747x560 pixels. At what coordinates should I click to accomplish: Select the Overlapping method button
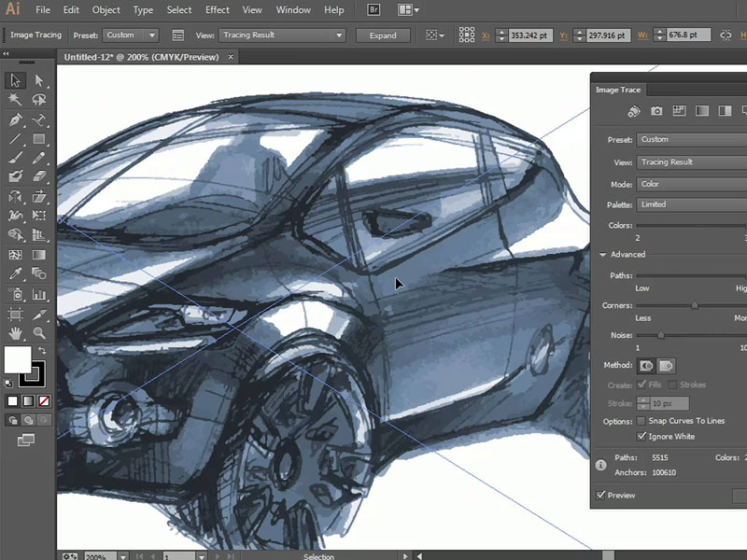(666, 366)
